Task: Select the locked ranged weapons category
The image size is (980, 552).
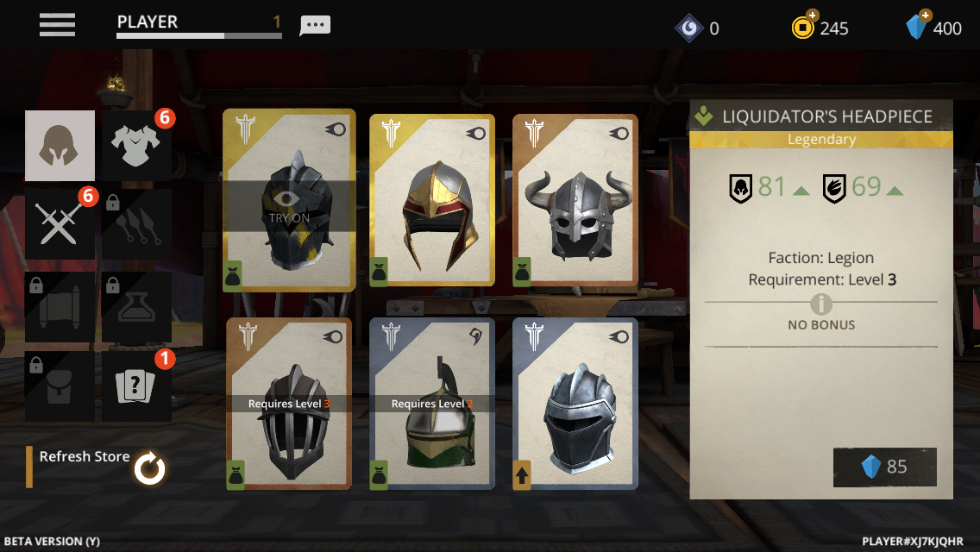Action: coord(136,223)
